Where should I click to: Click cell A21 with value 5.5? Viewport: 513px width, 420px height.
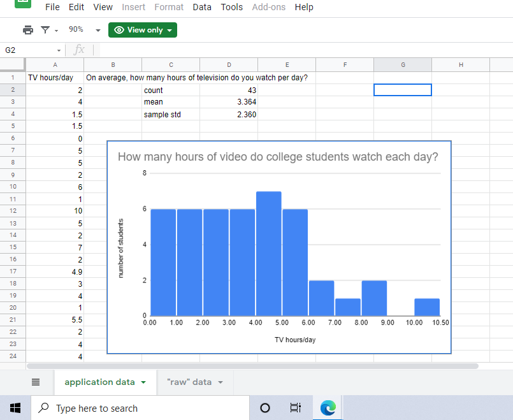coord(55,320)
